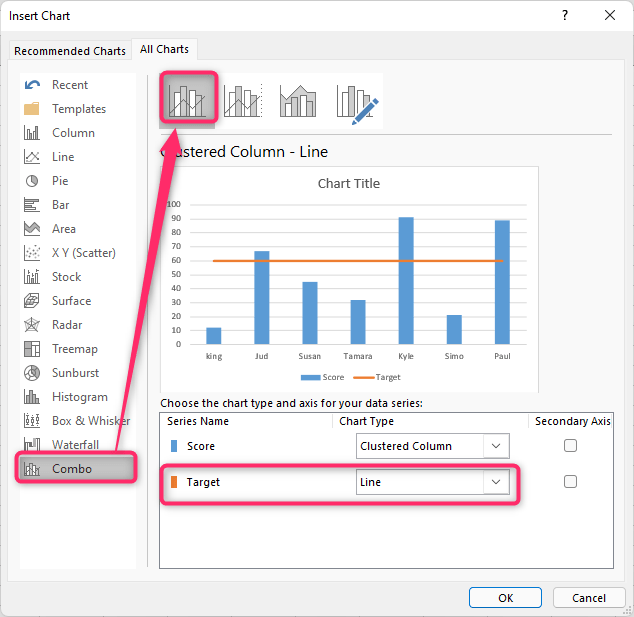Switch to Recommended Charts tab
Image resolution: width=634 pixels, height=617 pixels.
click(70, 51)
